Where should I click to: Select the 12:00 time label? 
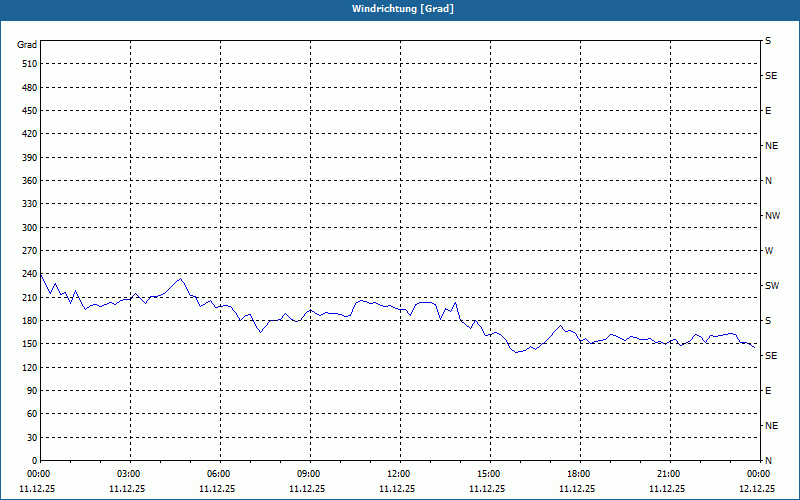point(398,474)
